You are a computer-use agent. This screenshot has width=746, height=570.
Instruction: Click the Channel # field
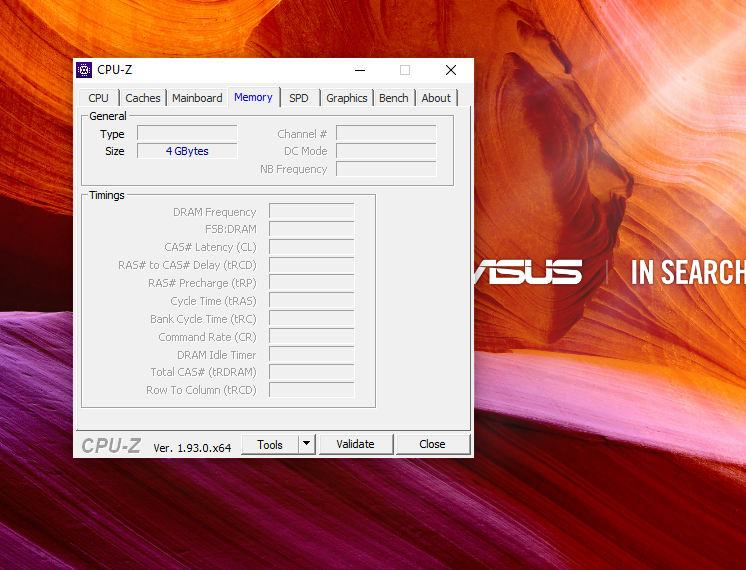386,133
